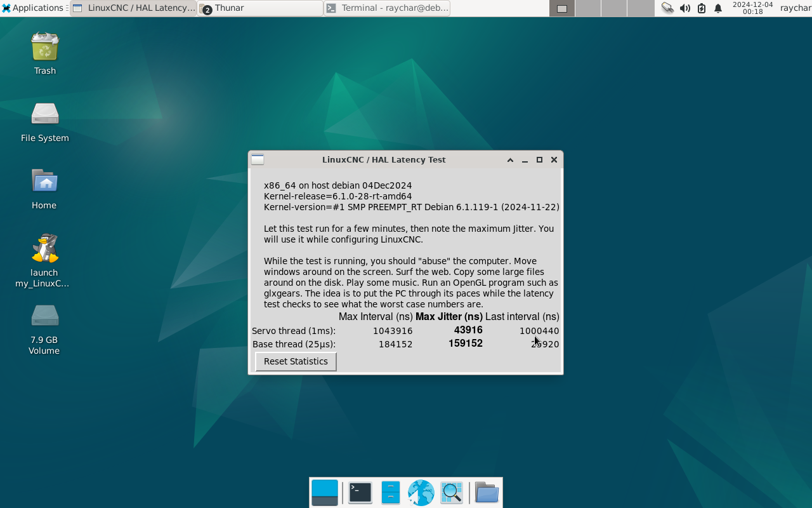812x508 pixels.
Task: Open file manager cabinet icon in dock
Action: pyautogui.click(x=391, y=493)
